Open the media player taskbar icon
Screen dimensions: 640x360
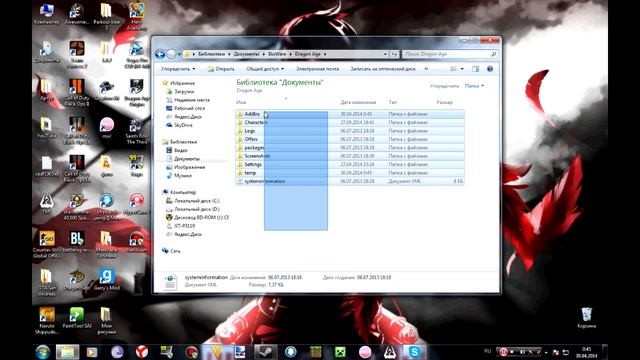pyautogui.click(x=92, y=351)
